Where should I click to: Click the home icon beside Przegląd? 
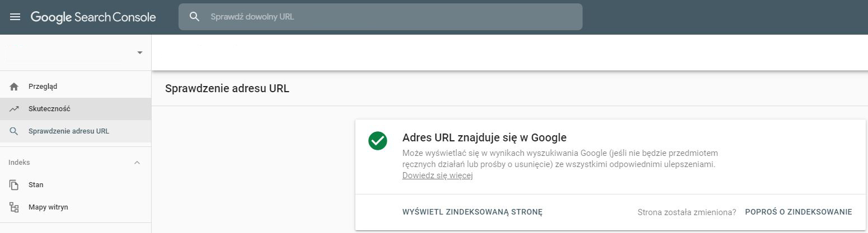(x=14, y=87)
